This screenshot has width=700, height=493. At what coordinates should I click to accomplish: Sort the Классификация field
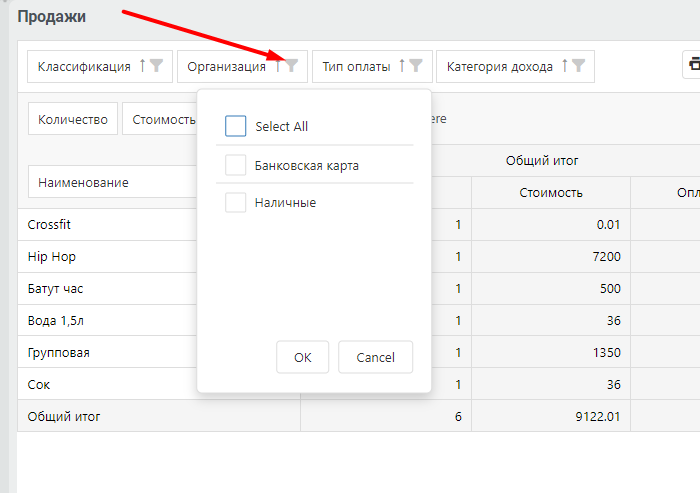(142, 66)
